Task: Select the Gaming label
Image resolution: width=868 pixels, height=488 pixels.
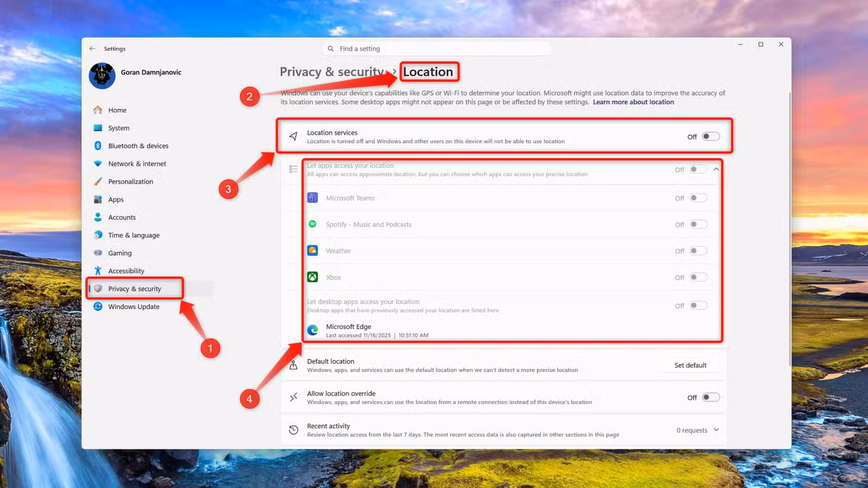Action: click(120, 253)
